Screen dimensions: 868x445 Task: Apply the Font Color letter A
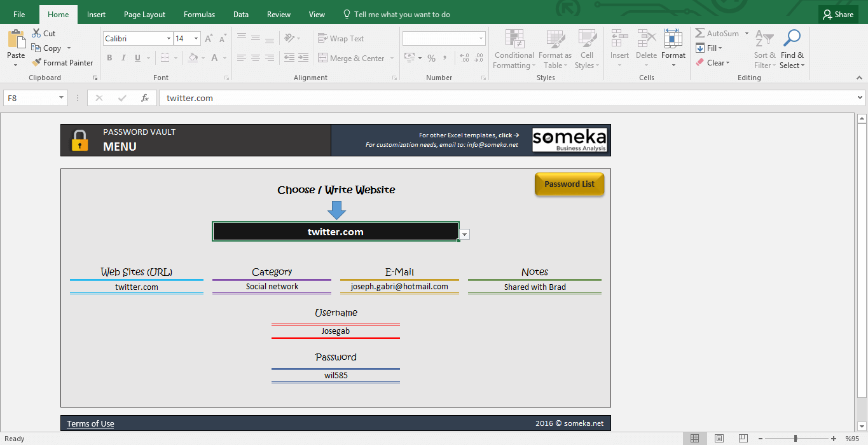(215, 58)
